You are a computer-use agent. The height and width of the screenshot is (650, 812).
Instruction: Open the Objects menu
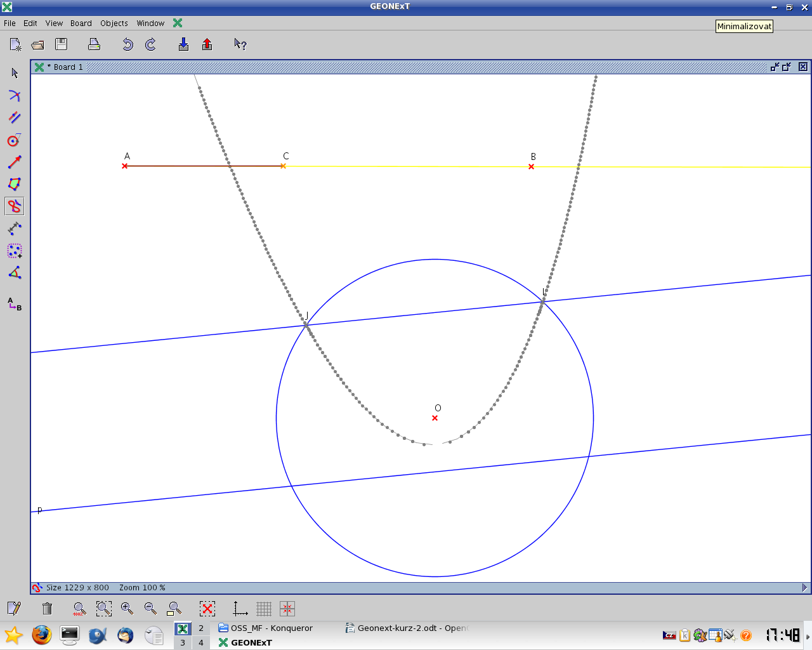click(x=114, y=23)
